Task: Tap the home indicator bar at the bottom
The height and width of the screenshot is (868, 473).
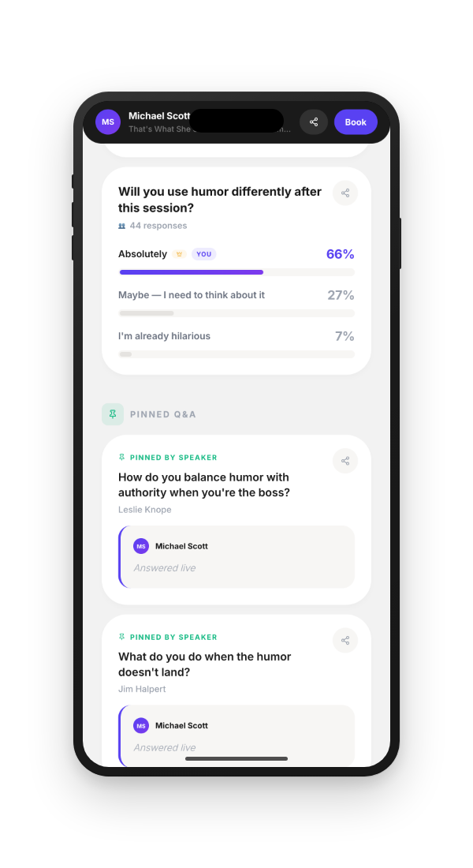Action: 236,758
